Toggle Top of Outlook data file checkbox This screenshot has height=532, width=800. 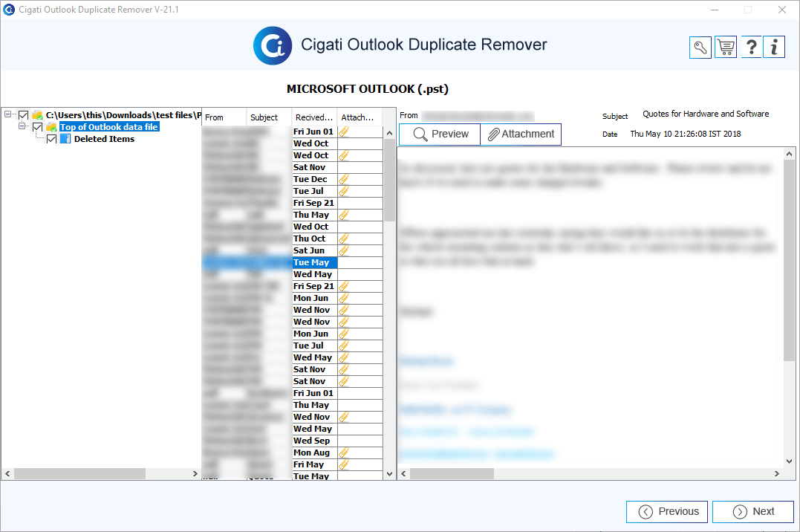click(38, 126)
